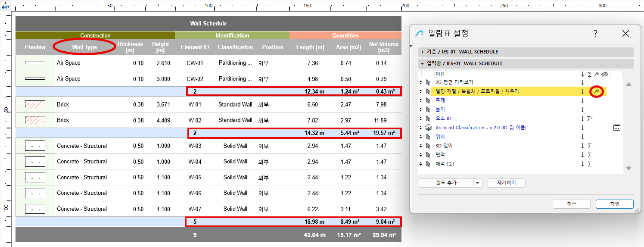Viewport: 644px width, 247px height.
Task: Click the help question mark in dialog title
Action: 595,34
